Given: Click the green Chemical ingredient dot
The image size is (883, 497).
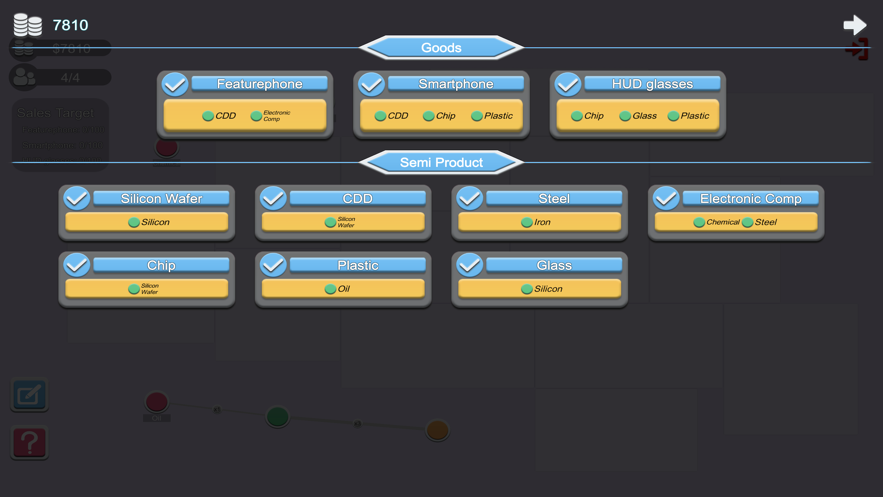Looking at the screenshot, I should 699,222.
